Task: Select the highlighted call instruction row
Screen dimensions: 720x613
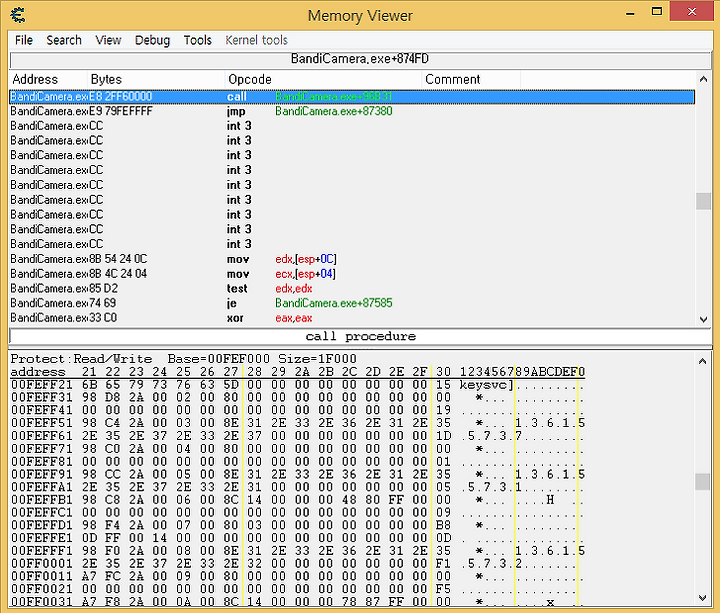Action: click(x=352, y=97)
